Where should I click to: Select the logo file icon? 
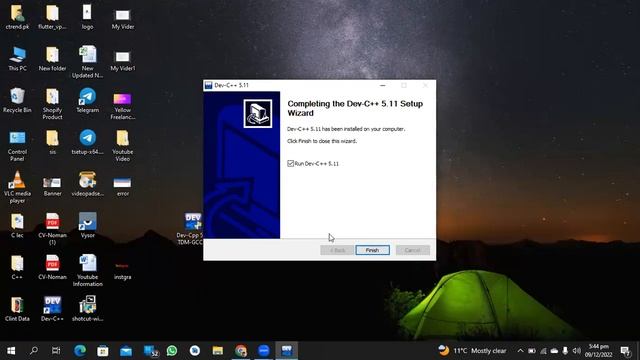coord(87,17)
